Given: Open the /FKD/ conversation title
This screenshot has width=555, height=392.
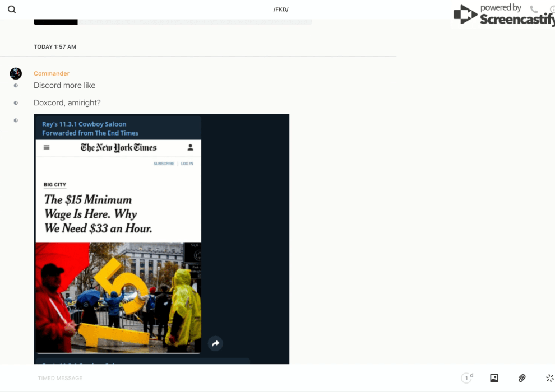Looking at the screenshot, I should pyautogui.click(x=280, y=10).
